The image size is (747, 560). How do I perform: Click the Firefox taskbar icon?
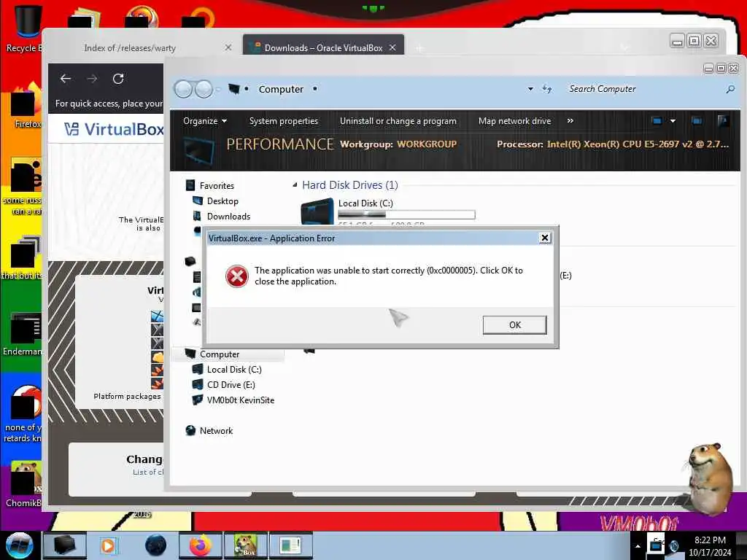click(200, 545)
